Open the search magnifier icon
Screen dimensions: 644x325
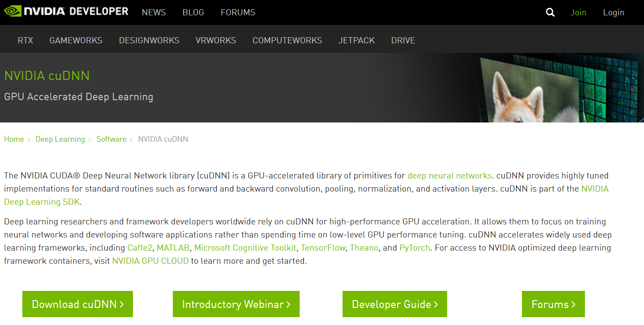[550, 12]
